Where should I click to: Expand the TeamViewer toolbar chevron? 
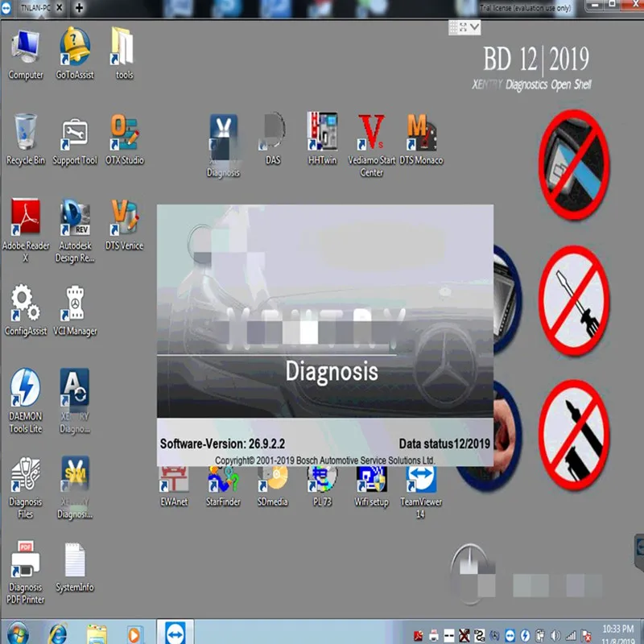coord(475,27)
